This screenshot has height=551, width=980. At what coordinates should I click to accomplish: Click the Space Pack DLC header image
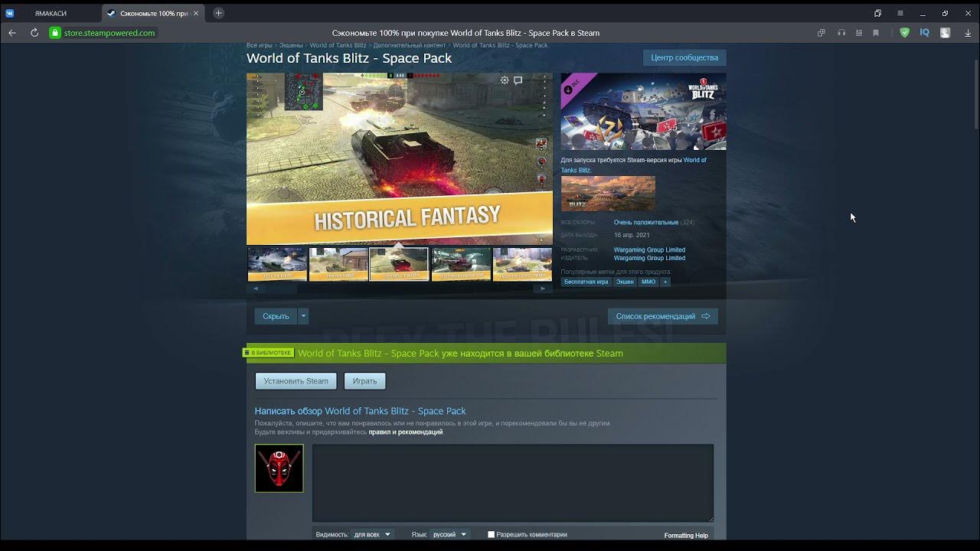(643, 112)
